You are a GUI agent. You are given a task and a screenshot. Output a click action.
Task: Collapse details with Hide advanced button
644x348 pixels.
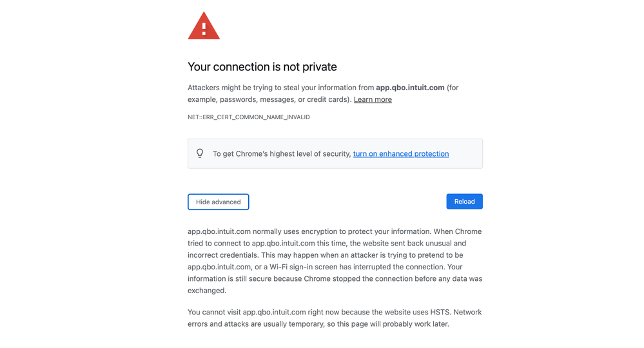pos(218,202)
